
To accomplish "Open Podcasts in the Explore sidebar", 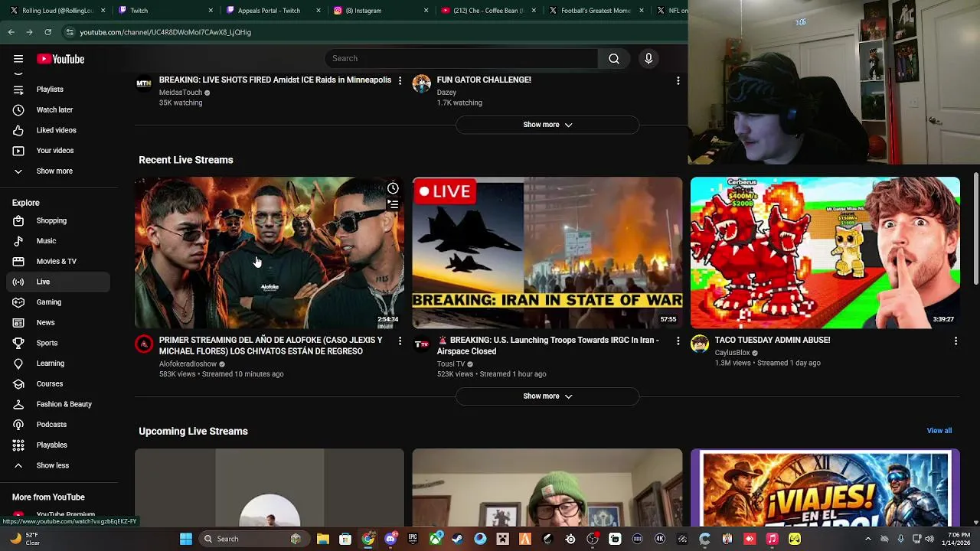I will tap(57, 425).
